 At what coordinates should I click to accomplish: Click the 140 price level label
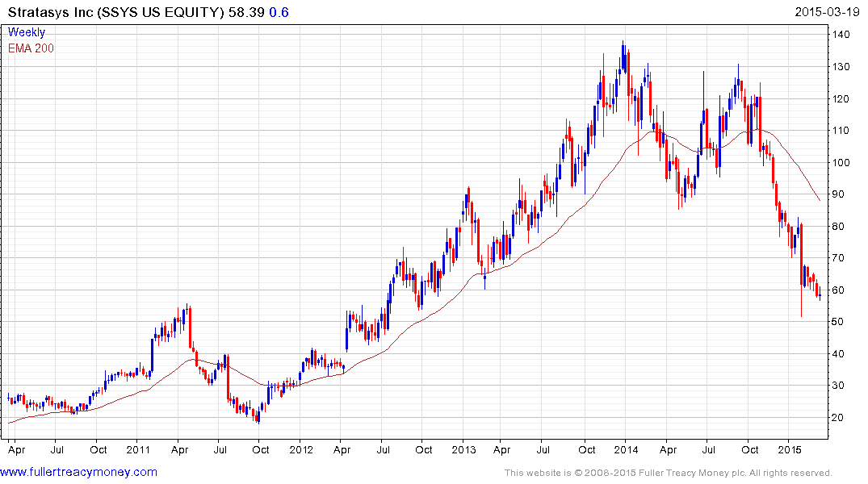click(x=841, y=35)
